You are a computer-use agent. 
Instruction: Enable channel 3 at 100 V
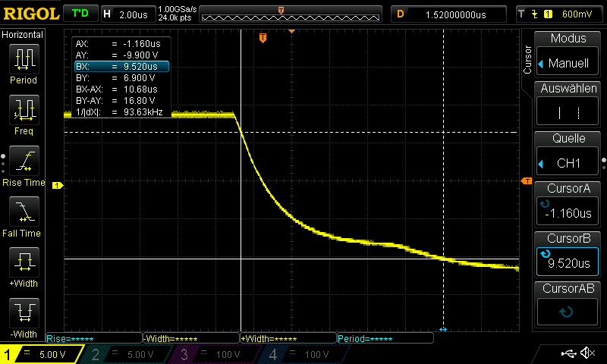[219, 354]
